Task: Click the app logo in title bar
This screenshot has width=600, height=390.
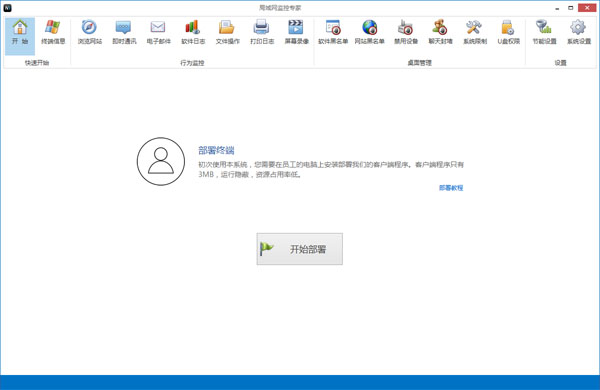Action: coord(7,8)
